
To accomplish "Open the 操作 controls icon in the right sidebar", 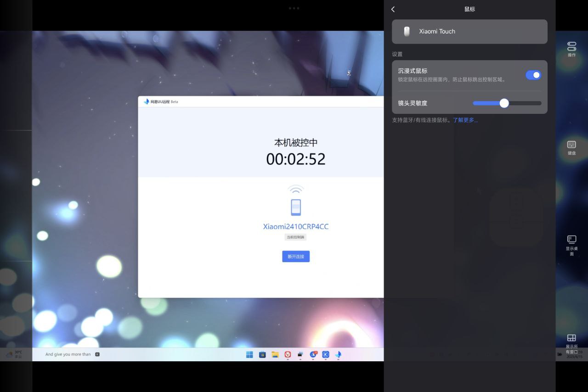I will [571, 49].
